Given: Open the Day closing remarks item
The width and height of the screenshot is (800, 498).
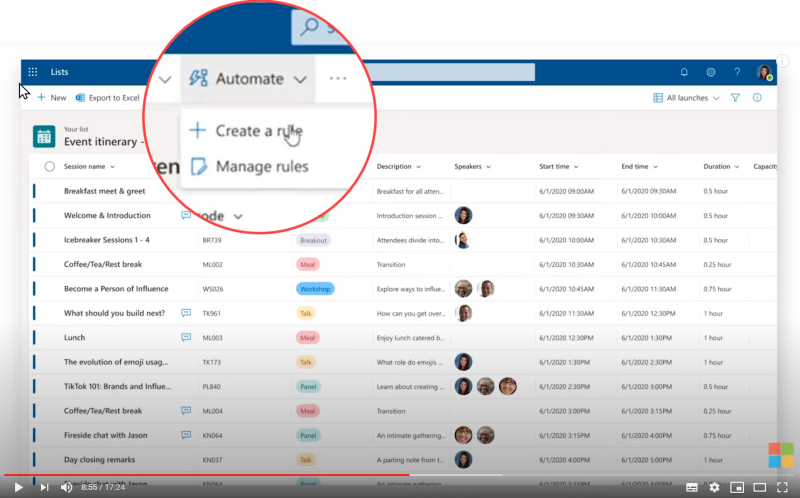Looking at the screenshot, I should click(x=99, y=459).
